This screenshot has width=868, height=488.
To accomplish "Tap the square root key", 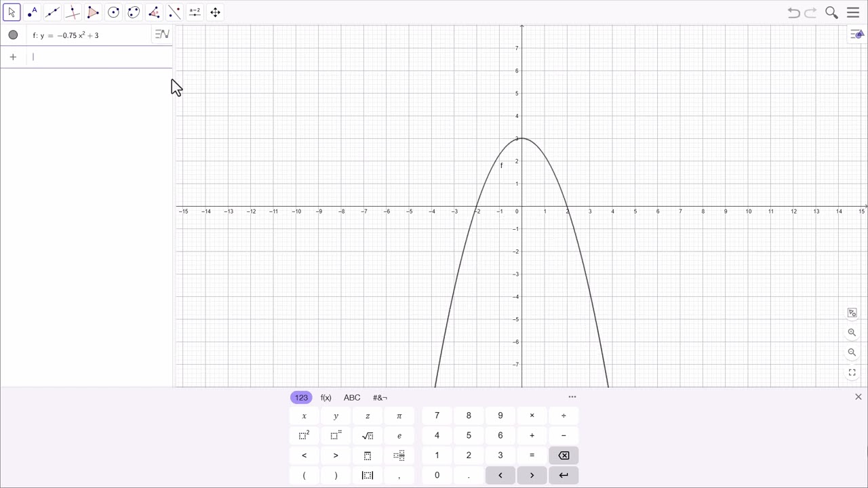I will click(x=368, y=436).
